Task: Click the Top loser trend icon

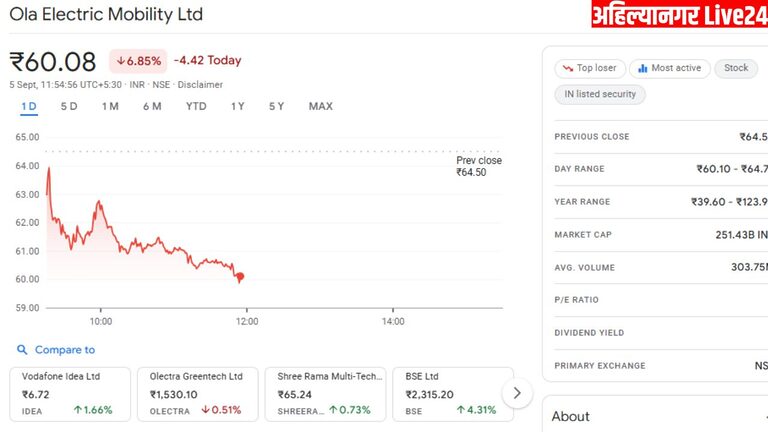Action: (x=567, y=68)
